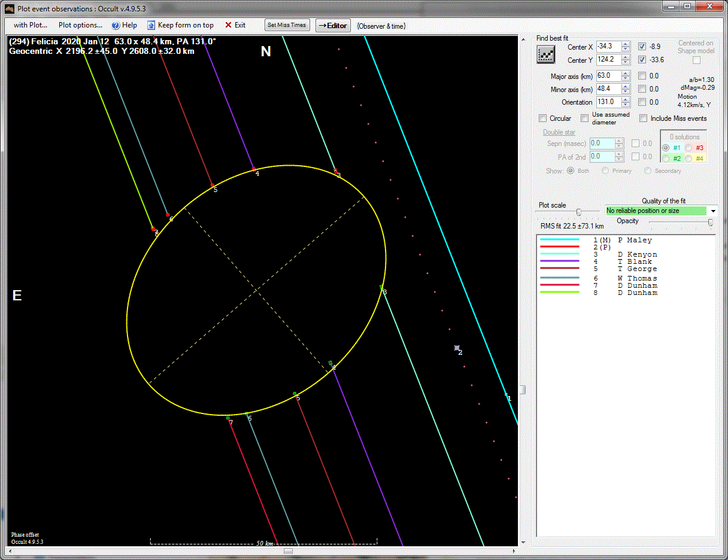The width and height of the screenshot is (728, 560).
Task: Select solution #1 radio button
Action: 666,148
